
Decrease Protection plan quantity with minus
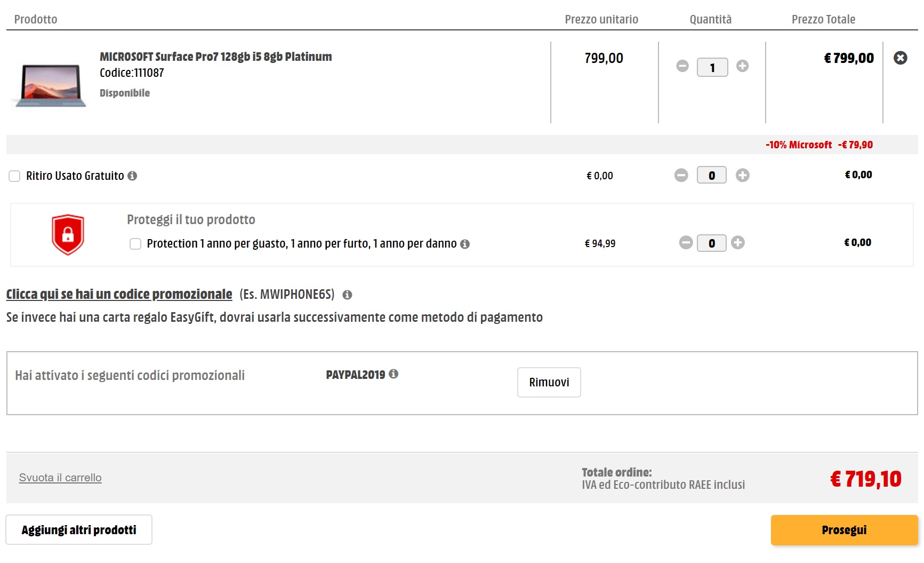point(686,243)
